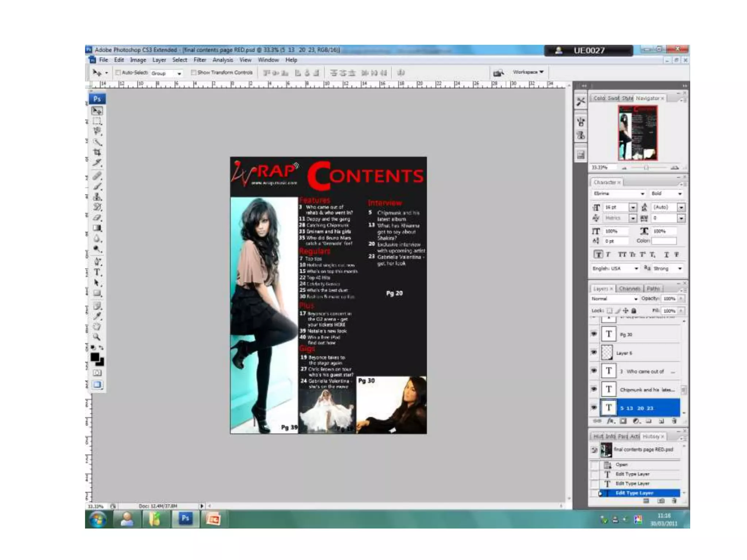Open the Analysis menu
747x560 pixels.
click(x=222, y=60)
